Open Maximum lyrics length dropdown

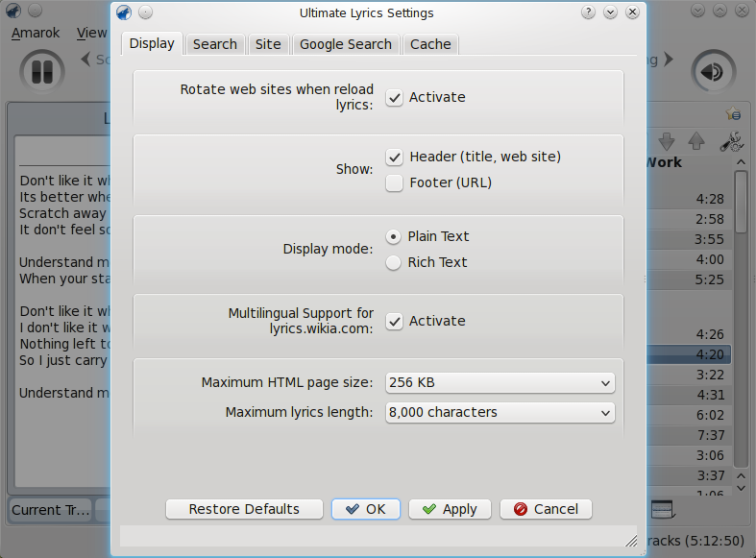point(500,413)
